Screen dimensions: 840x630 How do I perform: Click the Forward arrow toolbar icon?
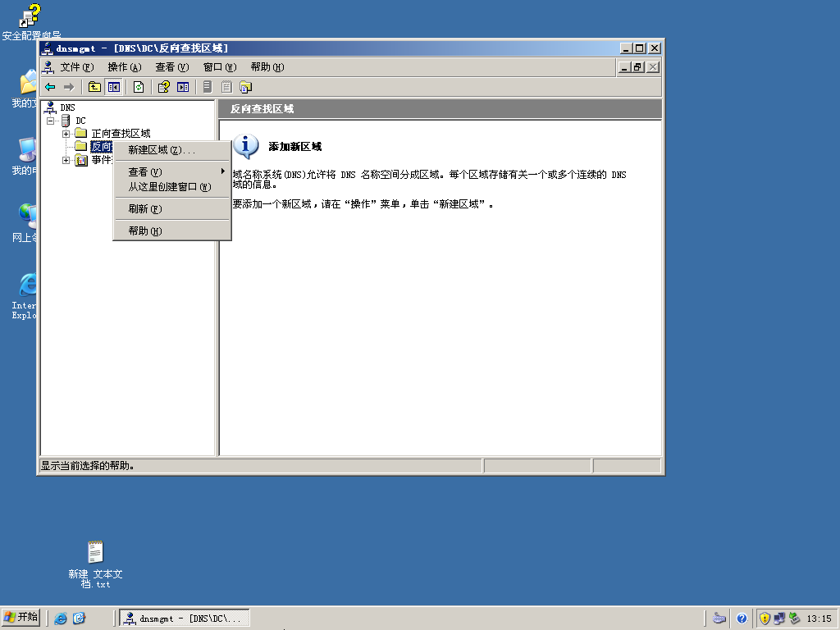pyautogui.click(x=69, y=87)
